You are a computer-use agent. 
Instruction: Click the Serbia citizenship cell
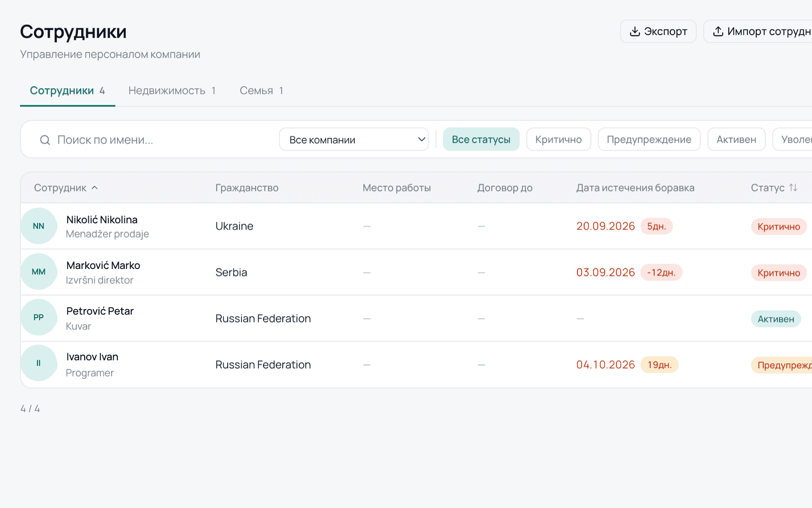(231, 273)
